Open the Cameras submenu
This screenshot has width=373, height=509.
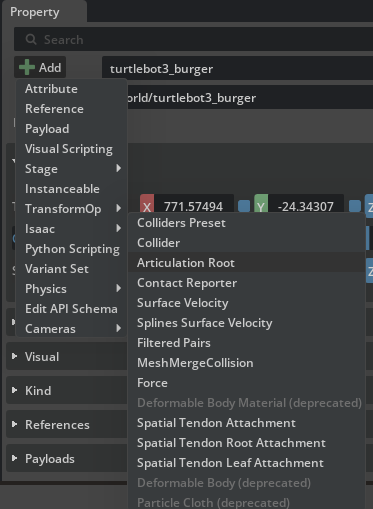[x=72, y=329]
